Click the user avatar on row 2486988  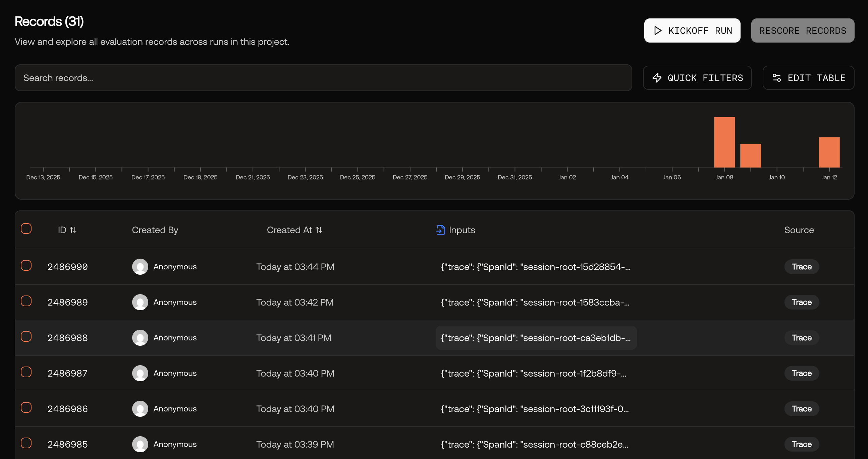click(140, 338)
